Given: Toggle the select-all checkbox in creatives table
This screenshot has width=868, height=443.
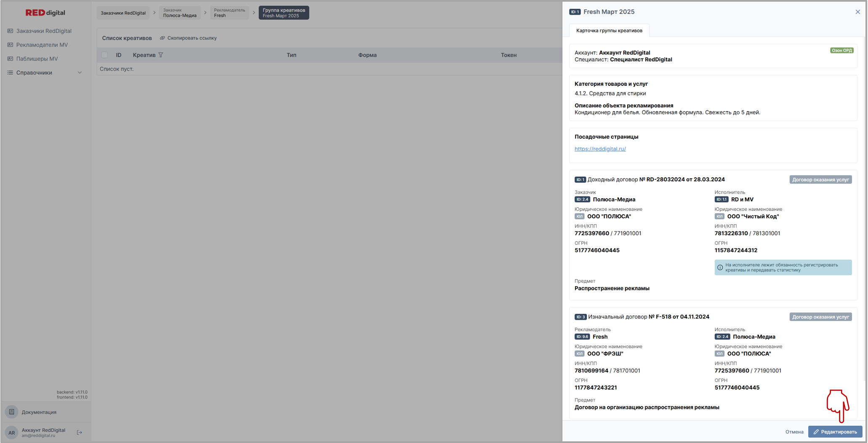Looking at the screenshot, I should pos(105,55).
